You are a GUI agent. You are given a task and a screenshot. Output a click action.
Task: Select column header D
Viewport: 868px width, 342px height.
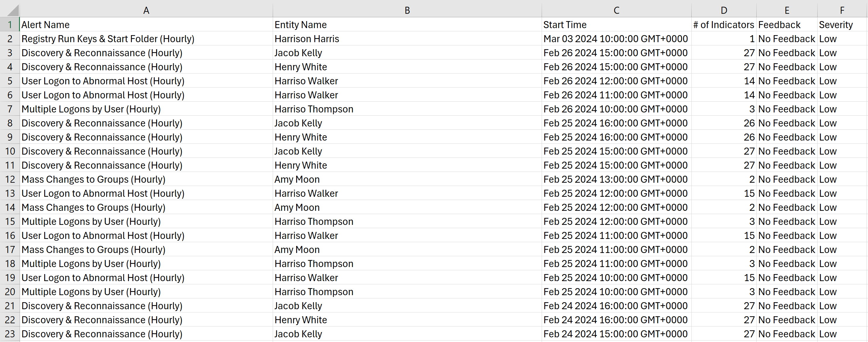(x=724, y=10)
